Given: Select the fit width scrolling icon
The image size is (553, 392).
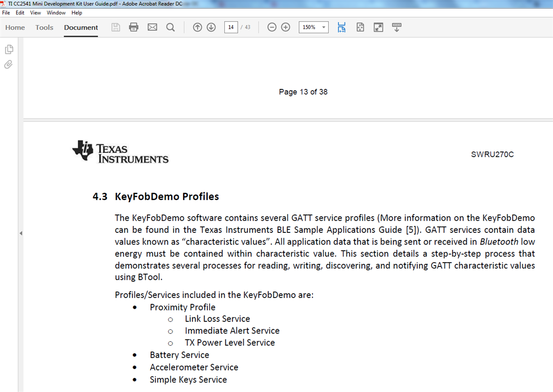Looking at the screenshot, I should click(x=342, y=27).
